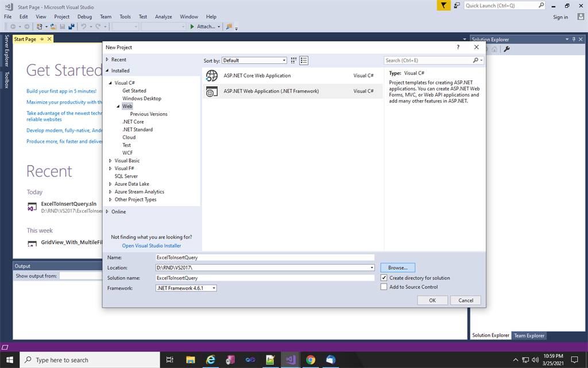Expand the Azure Data Lake node

coord(110,184)
